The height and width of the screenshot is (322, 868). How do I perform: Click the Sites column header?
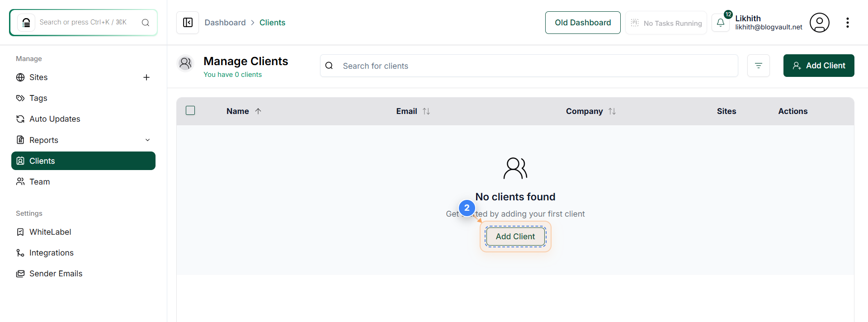(726, 111)
